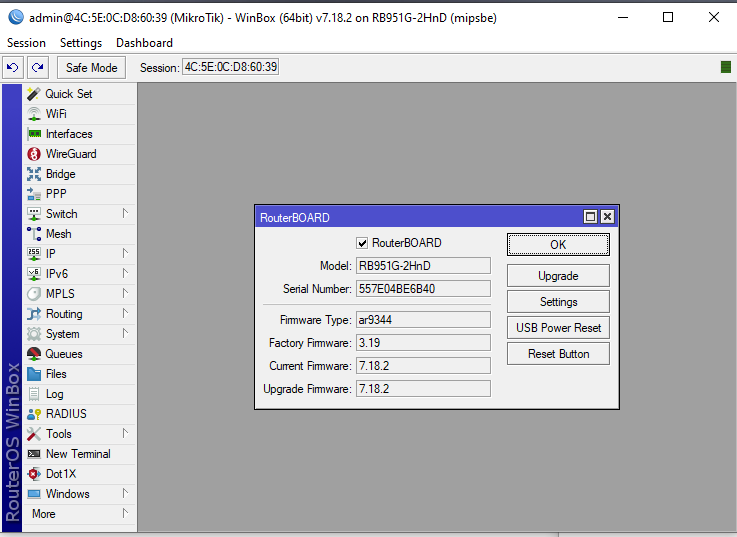737x537 pixels.
Task: Confirm with the OK button
Action: 558,245
